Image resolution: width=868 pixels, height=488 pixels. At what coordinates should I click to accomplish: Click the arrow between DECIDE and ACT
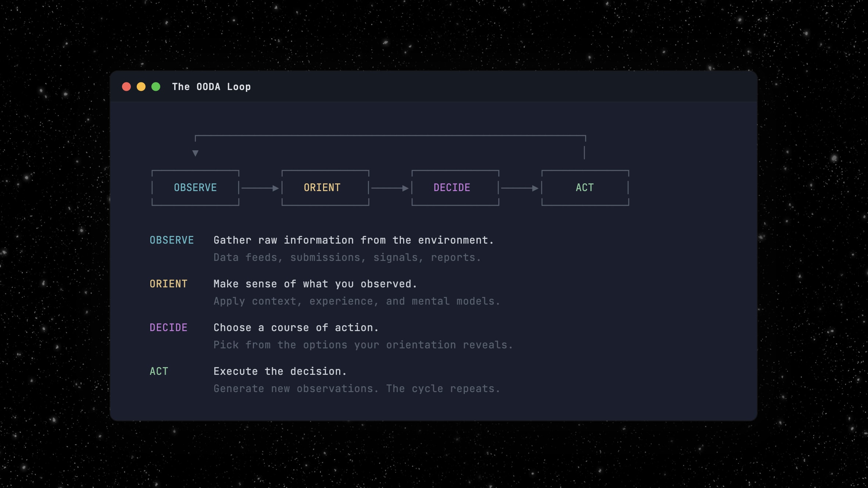click(520, 188)
